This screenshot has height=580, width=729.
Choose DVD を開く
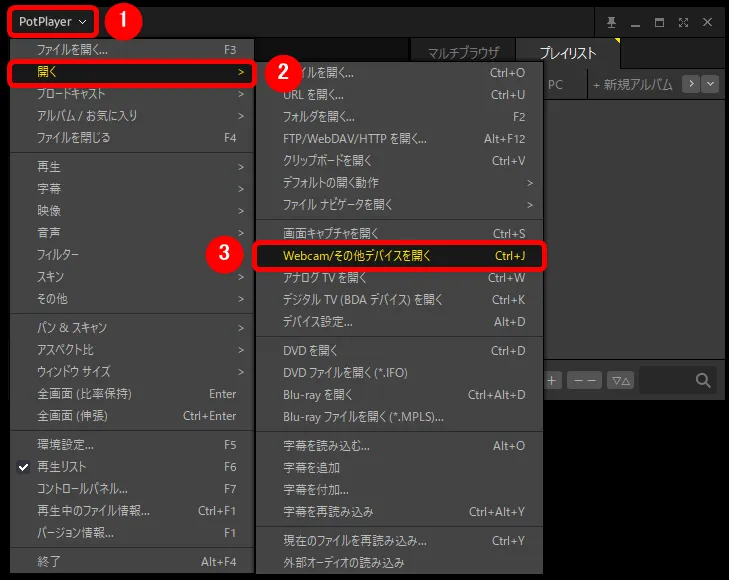399,350
